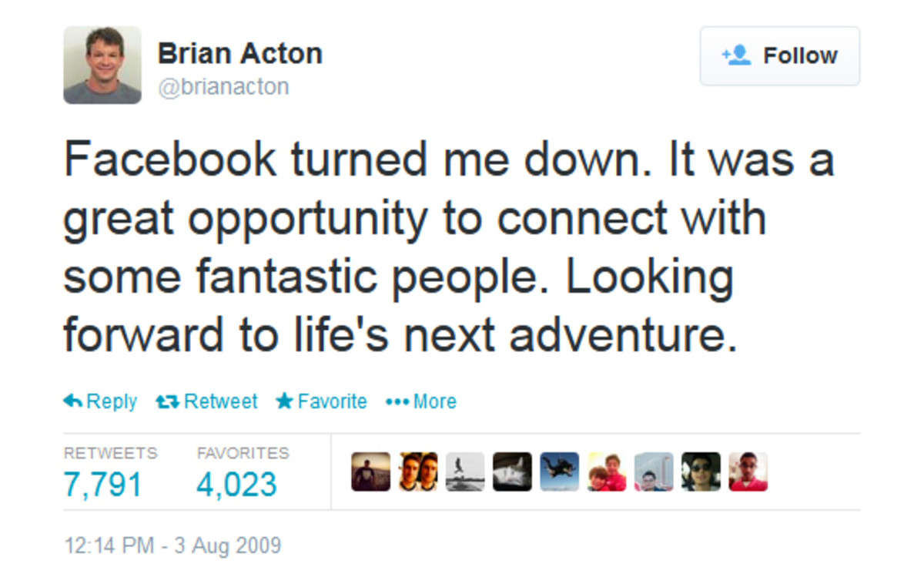The width and height of the screenshot is (924, 584).
Task: Open the last avatar with red shirt
Action: click(x=748, y=472)
